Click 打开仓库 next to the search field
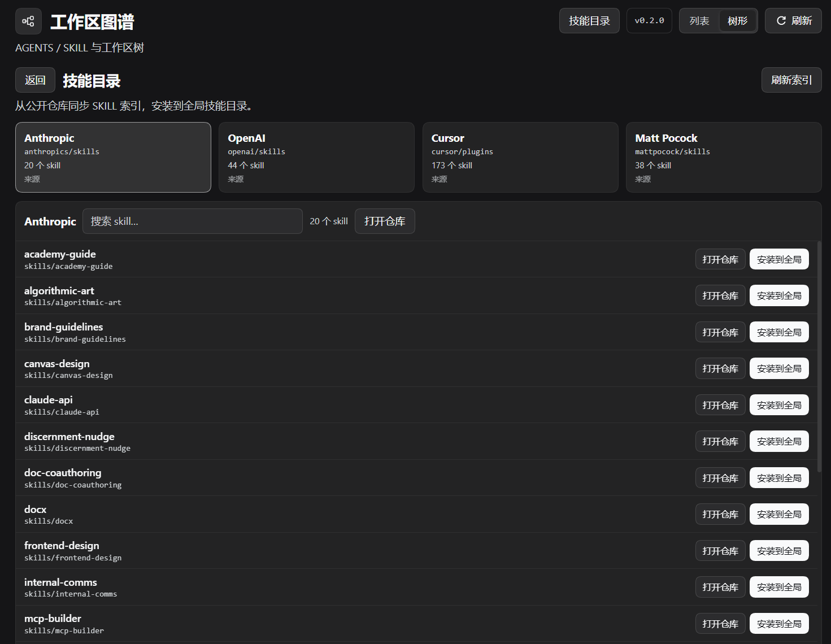Image resolution: width=831 pixels, height=644 pixels. click(385, 221)
